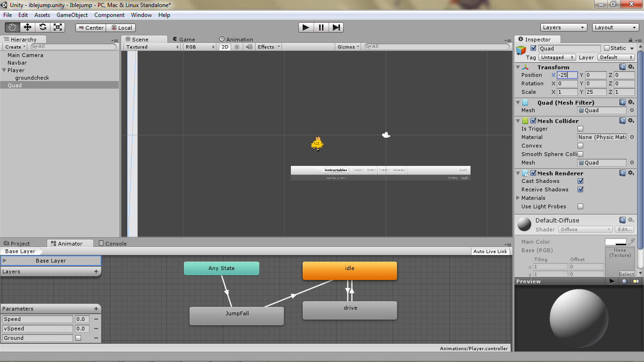Select the Scale tool
644x362 pixels.
click(x=58, y=27)
